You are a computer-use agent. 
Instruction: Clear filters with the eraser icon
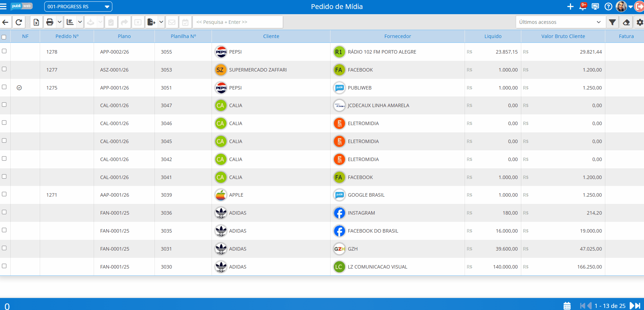[x=626, y=22]
